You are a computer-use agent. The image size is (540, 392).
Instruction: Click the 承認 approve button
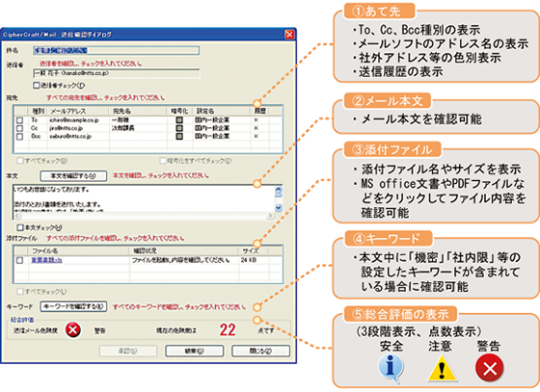click(x=128, y=352)
